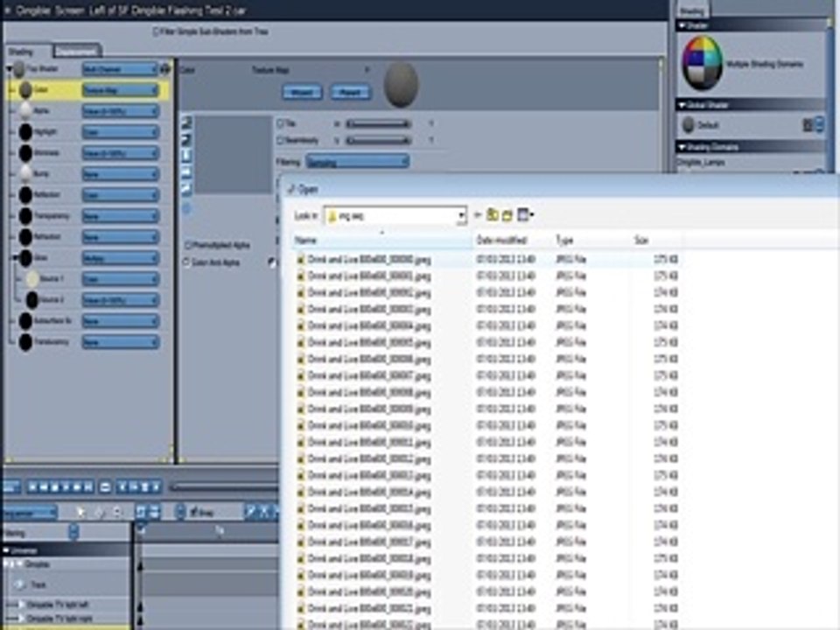Go back using the Open dialog arrow
Viewport: 840px width, 630px height.
tap(478, 215)
